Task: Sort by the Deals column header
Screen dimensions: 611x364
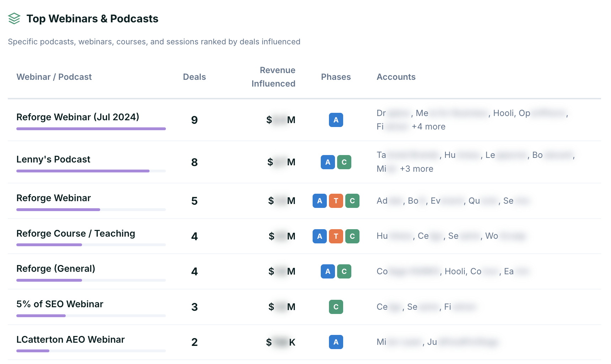Action: (x=194, y=77)
